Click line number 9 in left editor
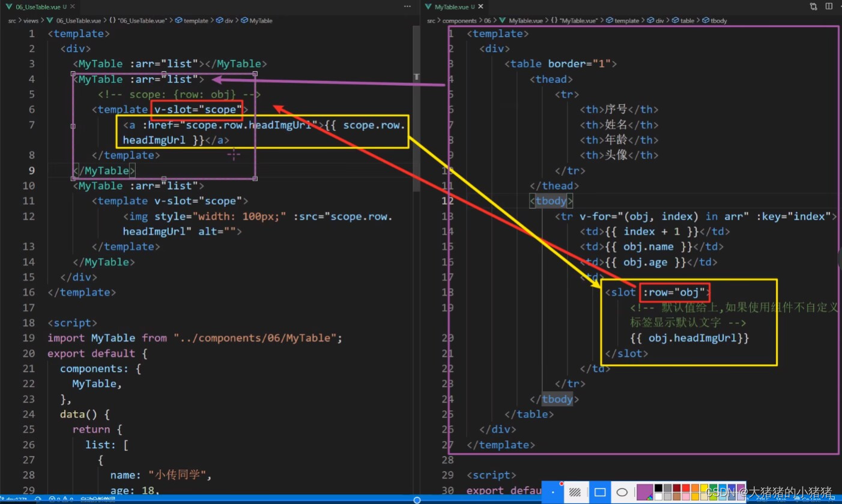Screen dimensions: 842x504 click(32, 170)
